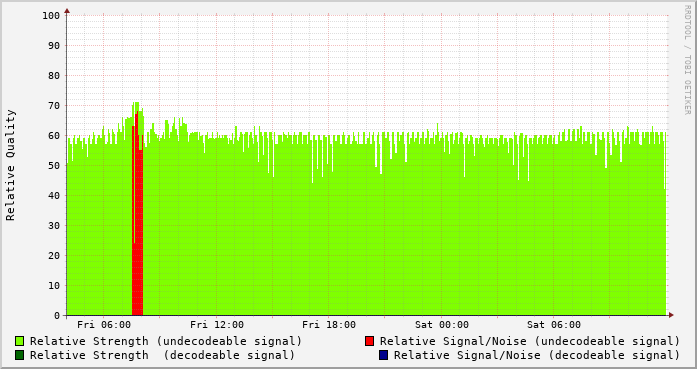This screenshot has width=697, height=369.
Task: Click the Relative Quality axis title
Action: click(x=11, y=165)
